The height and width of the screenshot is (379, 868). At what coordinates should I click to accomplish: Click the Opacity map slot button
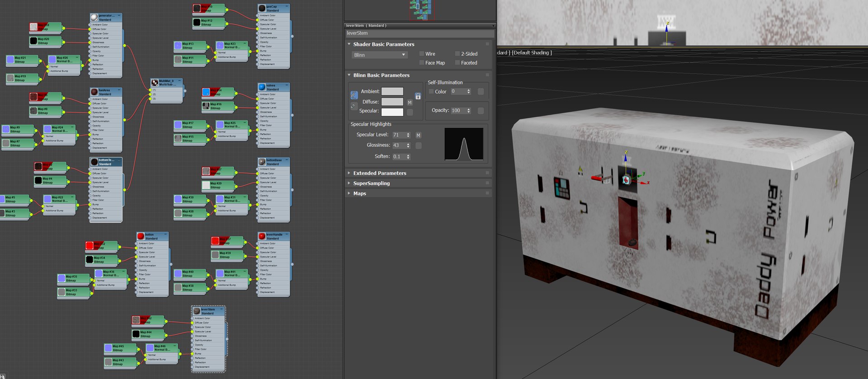pyautogui.click(x=481, y=111)
